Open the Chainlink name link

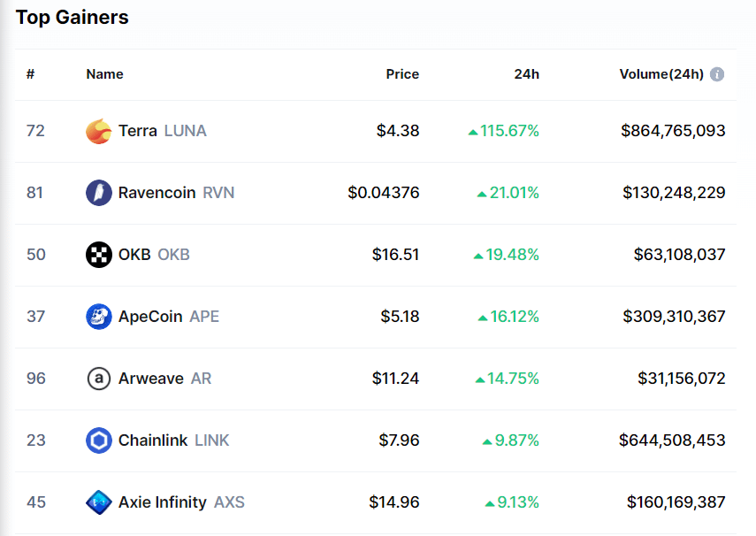153,440
